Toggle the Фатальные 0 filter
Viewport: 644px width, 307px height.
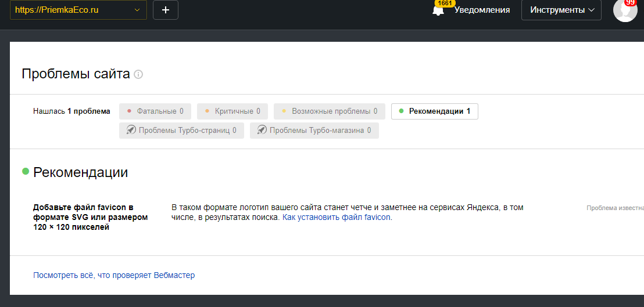click(x=155, y=111)
